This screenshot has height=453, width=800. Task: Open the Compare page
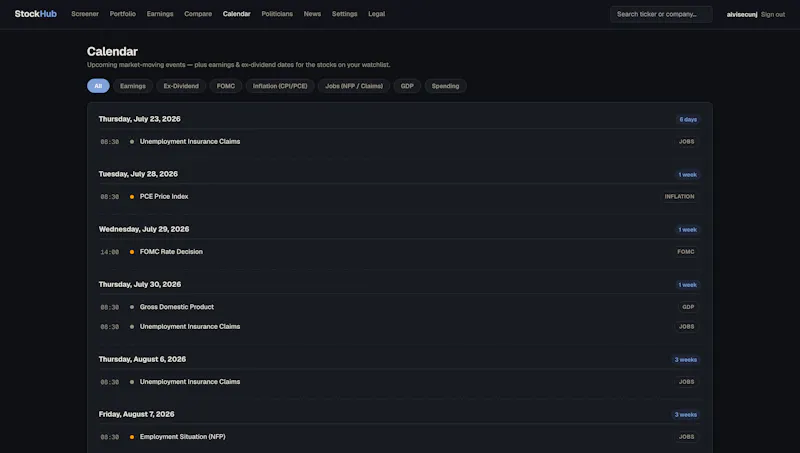[x=198, y=14]
